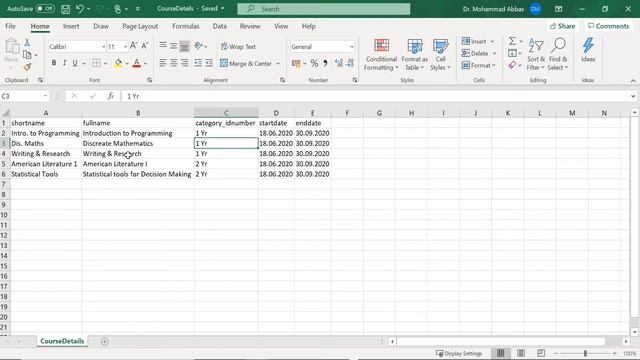Viewport: 640px width, 360px height.
Task: Toggle Italic formatting
Action: point(64,63)
